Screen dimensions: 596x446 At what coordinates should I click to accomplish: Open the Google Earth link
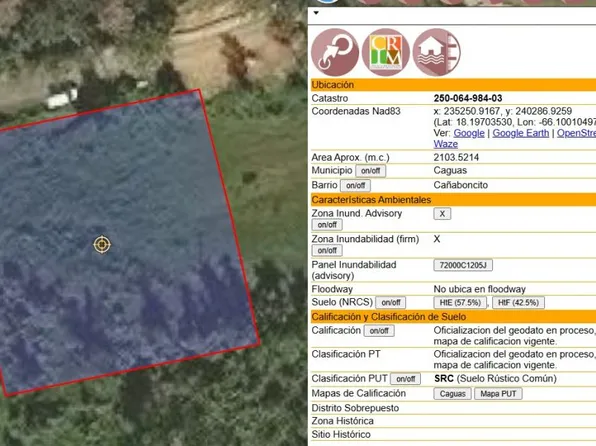(521, 133)
